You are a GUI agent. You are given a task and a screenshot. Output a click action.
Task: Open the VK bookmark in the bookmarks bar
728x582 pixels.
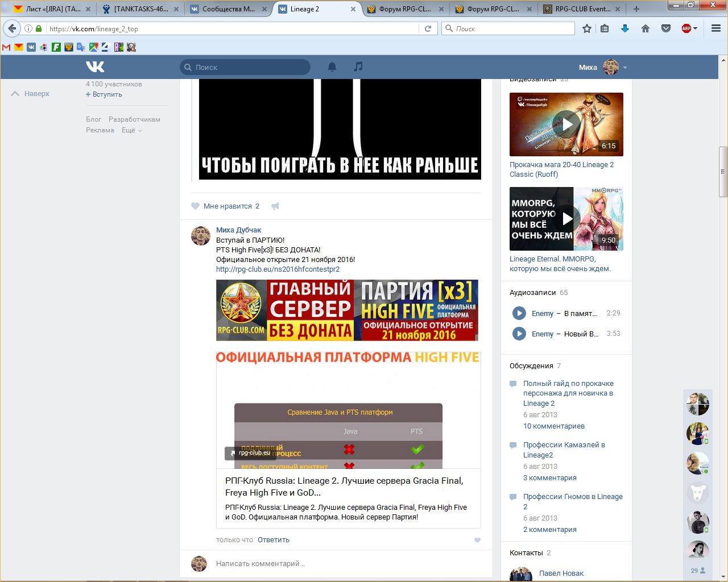[x=31, y=47]
